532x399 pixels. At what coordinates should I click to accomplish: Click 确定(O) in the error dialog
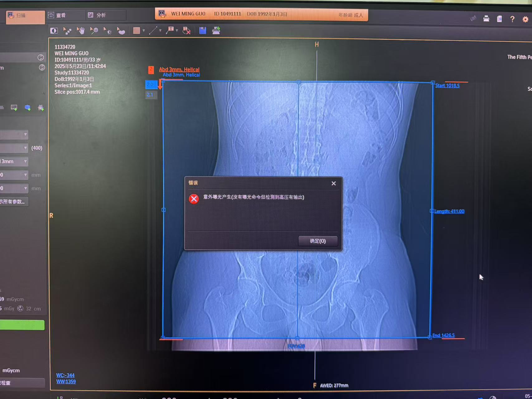[x=318, y=241]
